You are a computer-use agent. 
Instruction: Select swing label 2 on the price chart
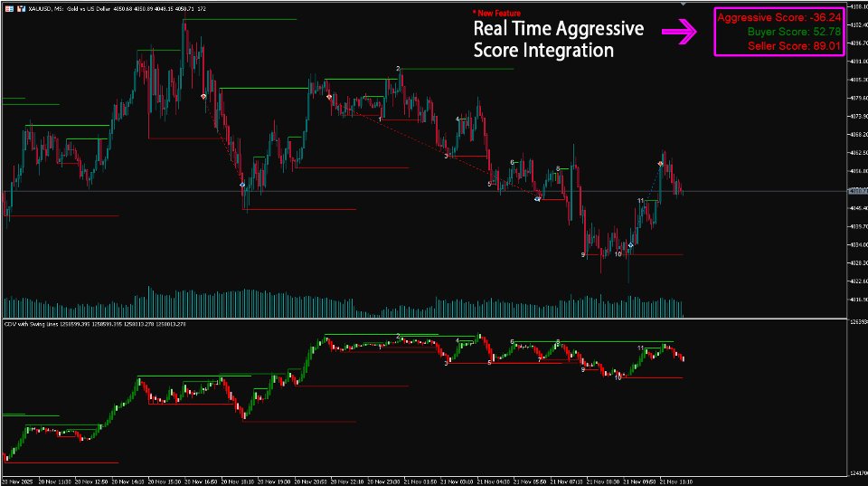[x=398, y=69]
